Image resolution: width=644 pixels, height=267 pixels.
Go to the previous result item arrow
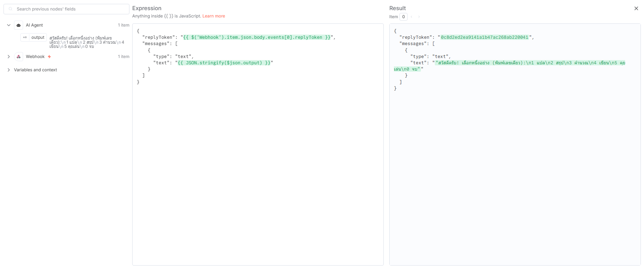coord(412,17)
